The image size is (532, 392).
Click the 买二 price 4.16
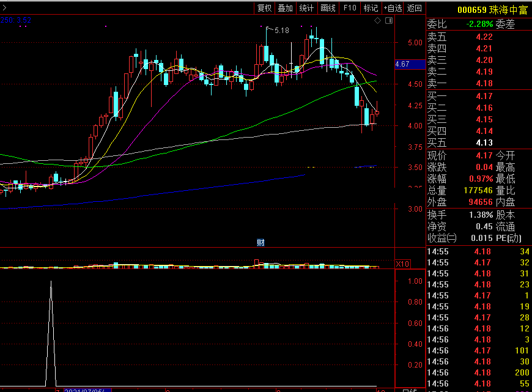coord(484,108)
